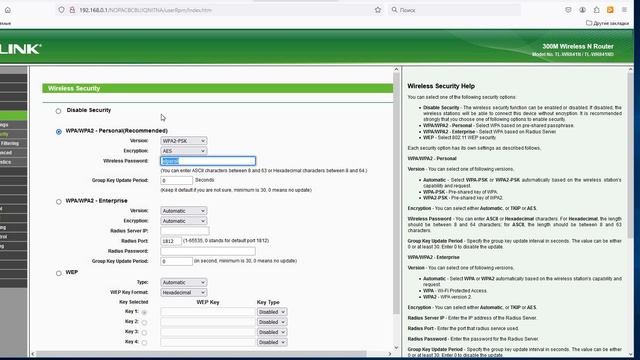Click the settings page horizontal scrollbar thumb
The image size is (640, 360).
click(202, 354)
